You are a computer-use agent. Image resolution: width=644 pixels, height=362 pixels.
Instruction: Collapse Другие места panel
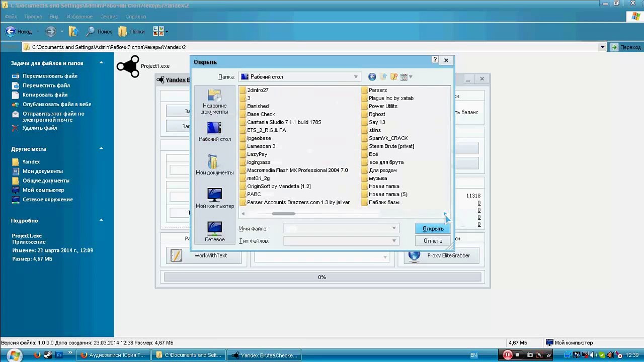[101, 149]
